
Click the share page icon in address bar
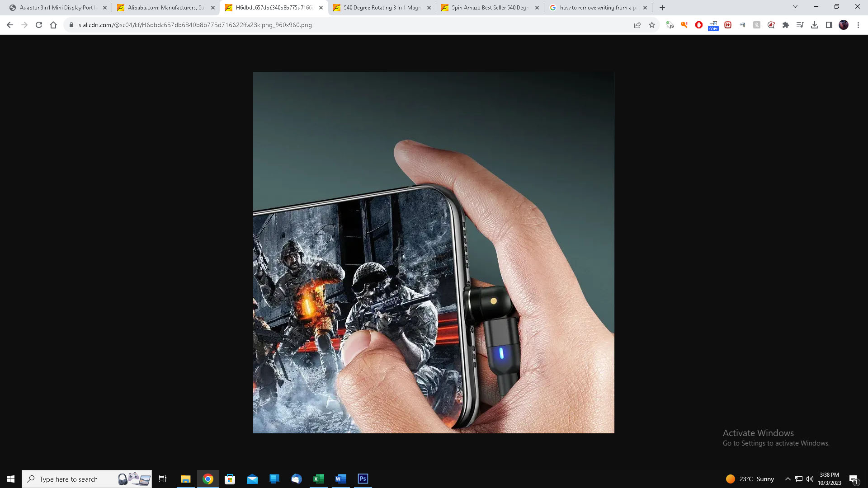[637, 25]
